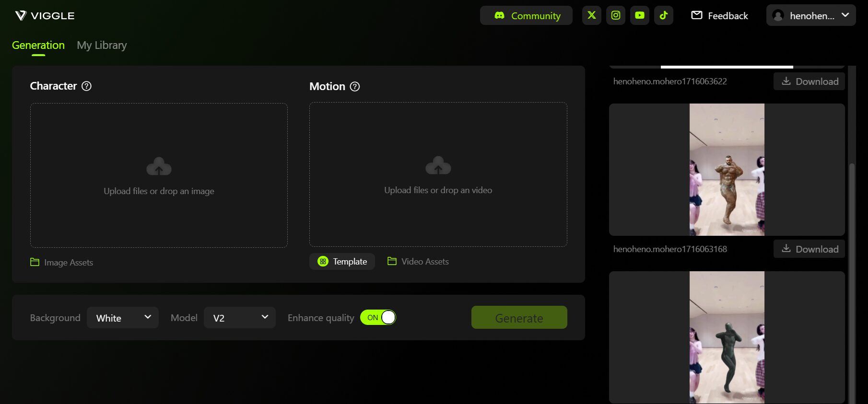Open motion Template picker
This screenshot has height=404, width=868.
[342, 262]
